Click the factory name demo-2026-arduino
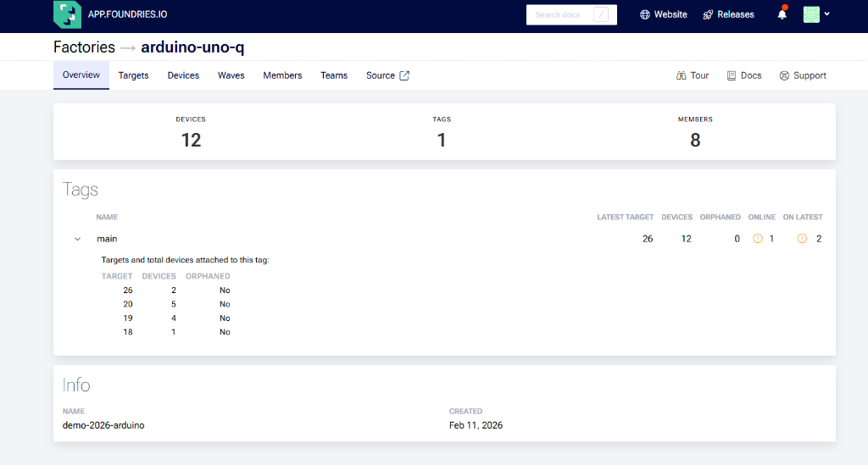This screenshot has height=465, width=868. click(x=103, y=425)
